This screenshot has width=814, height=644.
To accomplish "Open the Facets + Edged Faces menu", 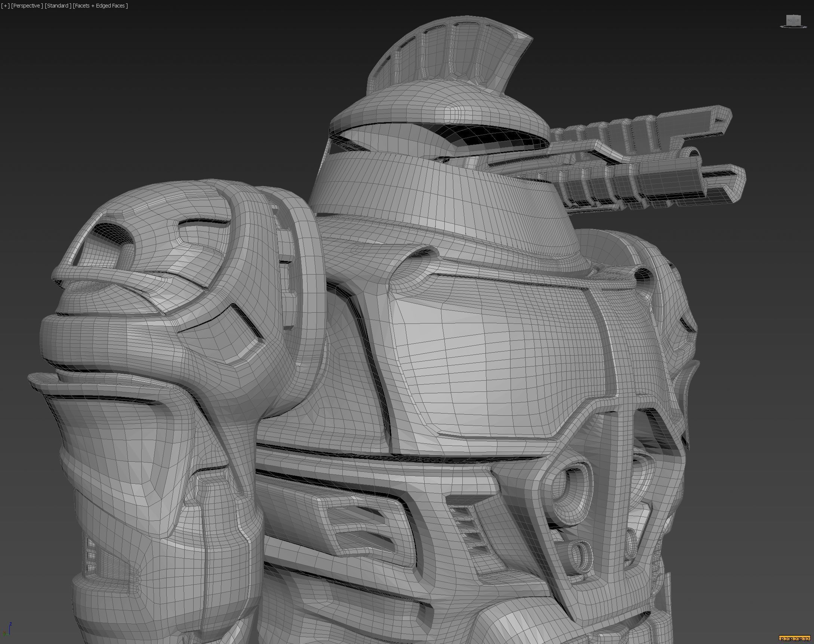I will point(100,6).
